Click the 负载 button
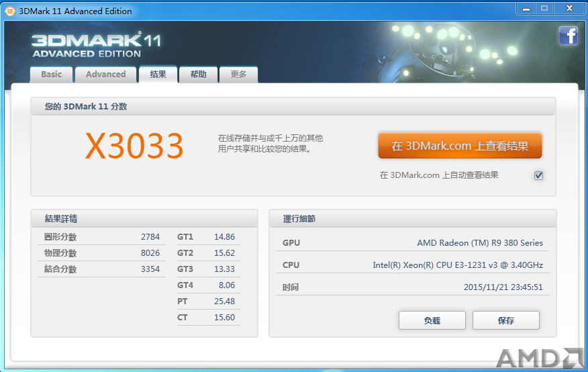Viewport: 588px width, 372px height. point(432,320)
